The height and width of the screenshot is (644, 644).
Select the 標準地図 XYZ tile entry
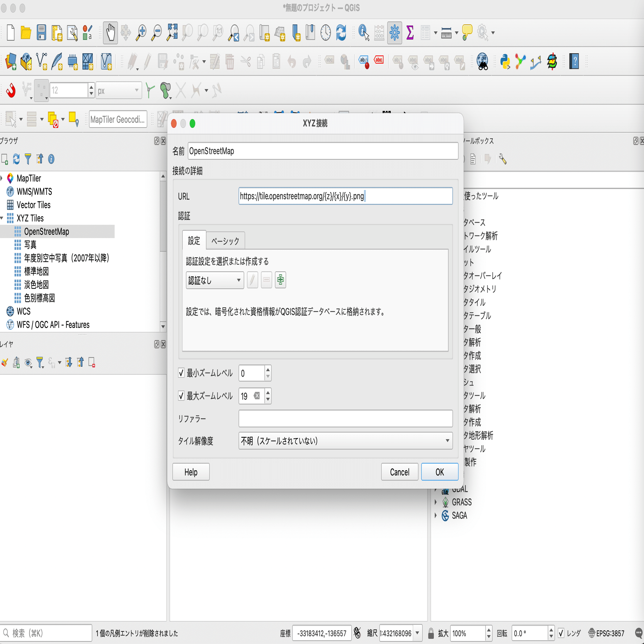click(36, 271)
